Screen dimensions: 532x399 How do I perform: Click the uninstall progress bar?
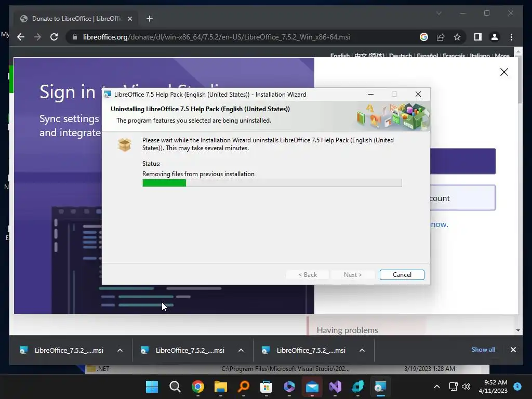(x=272, y=183)
